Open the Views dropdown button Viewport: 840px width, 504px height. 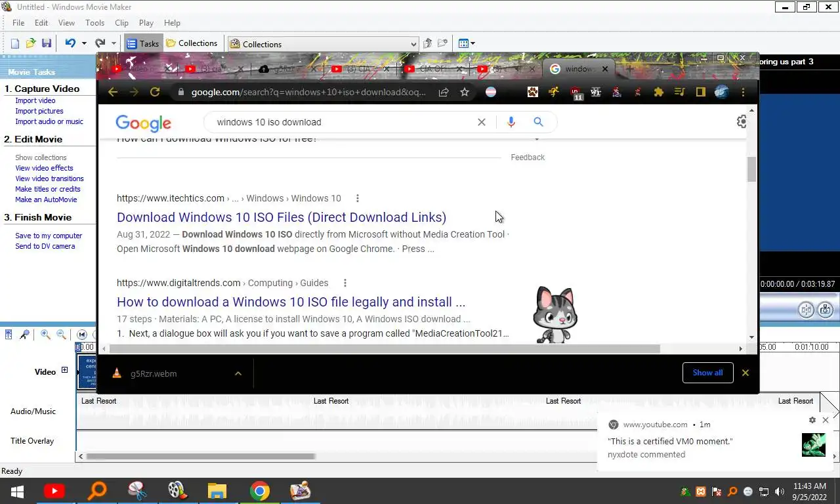(467, 44)
